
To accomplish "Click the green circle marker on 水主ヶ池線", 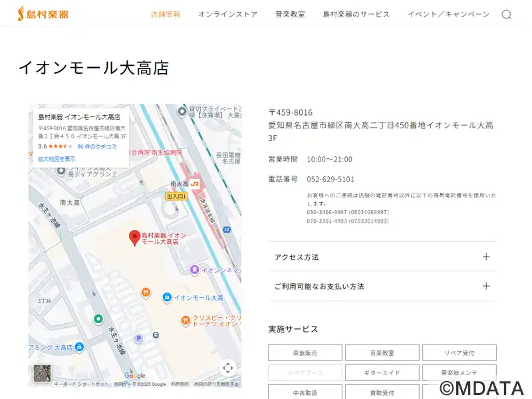I will [98, 319].
